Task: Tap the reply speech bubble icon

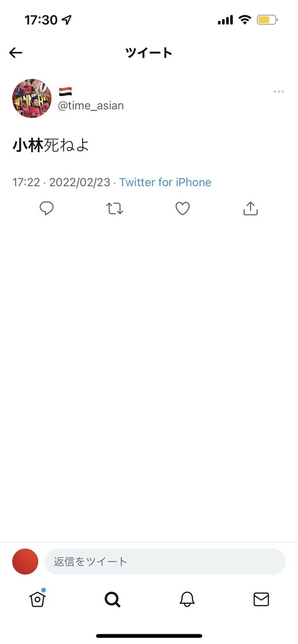Action: coord(47,208)
